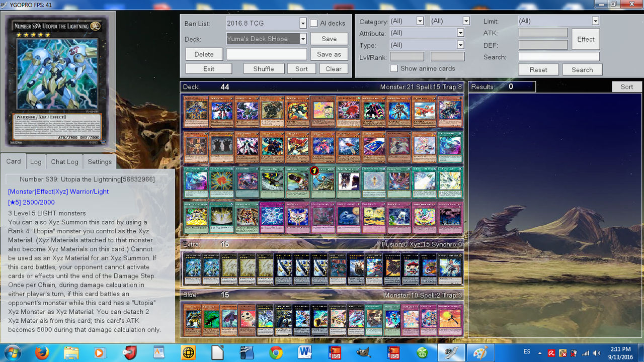Toggle Show anime cards checkbox
Viewport: 644px width, 362px height.
click(x=394, y=68)
